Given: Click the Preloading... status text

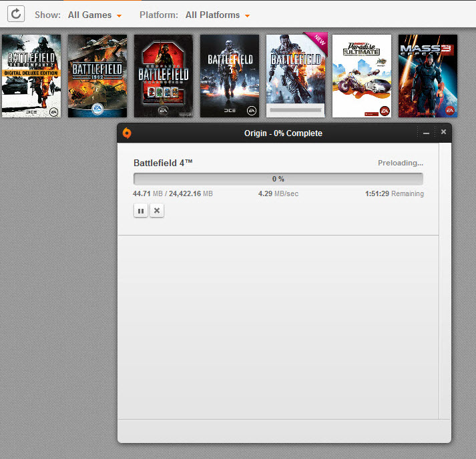Looking at the screenshot, I should pos(401,163).
